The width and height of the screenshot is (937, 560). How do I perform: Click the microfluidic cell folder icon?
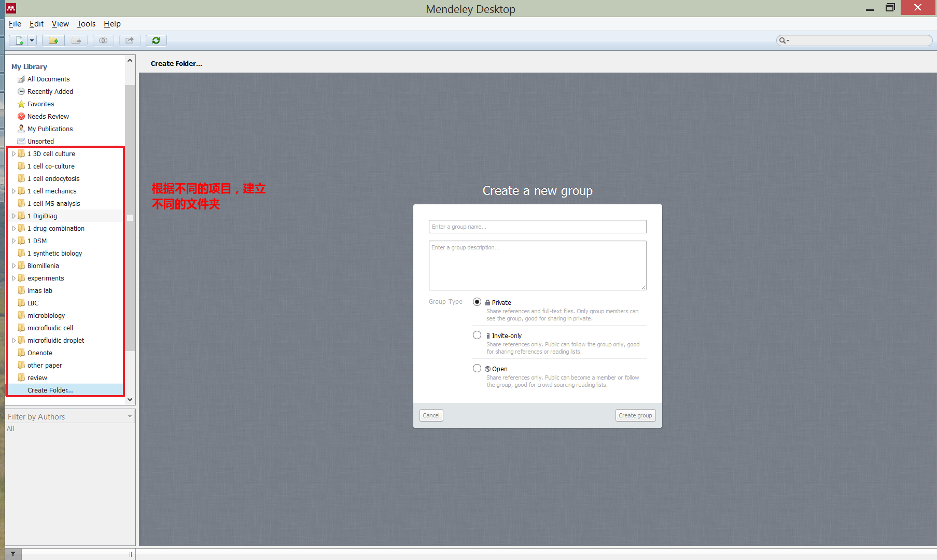pos(21,328)
